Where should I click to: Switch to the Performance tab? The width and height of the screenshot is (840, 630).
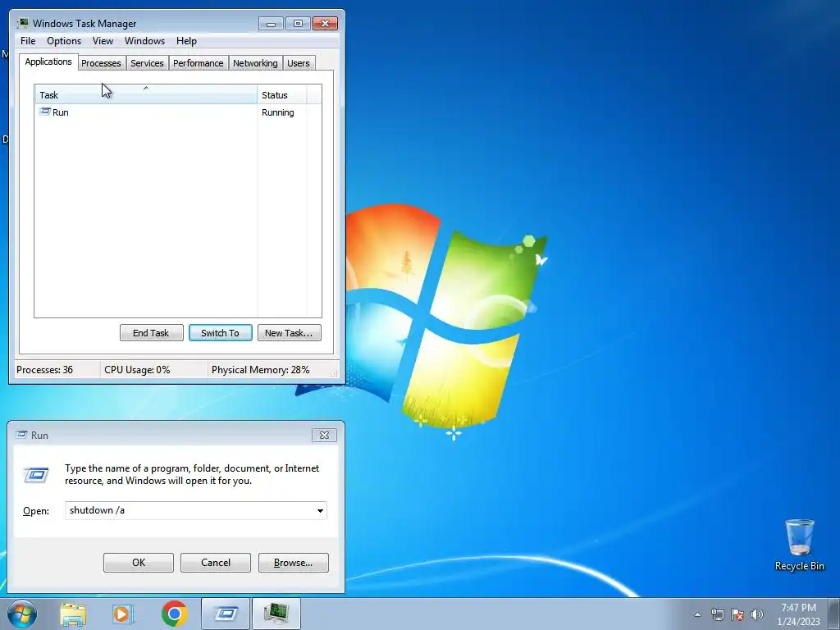tap(199, 63)
